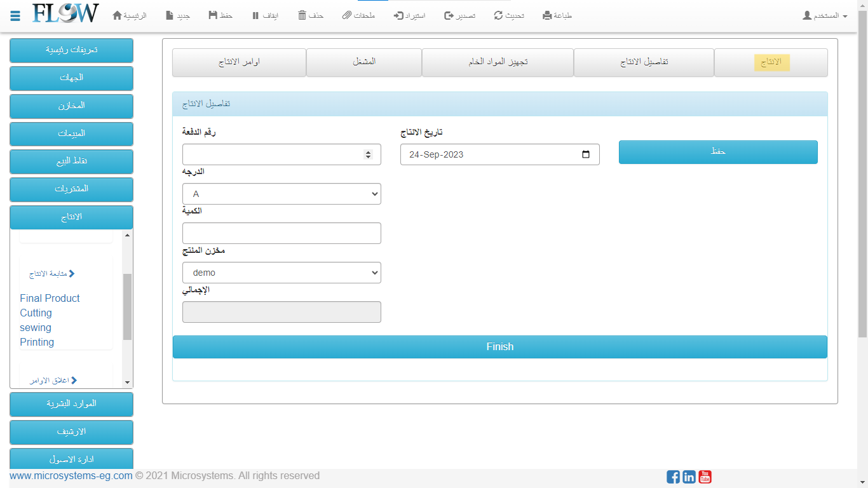
Task: Click the pause (ايقاف) toolbar icon
Action: point(255,15)
